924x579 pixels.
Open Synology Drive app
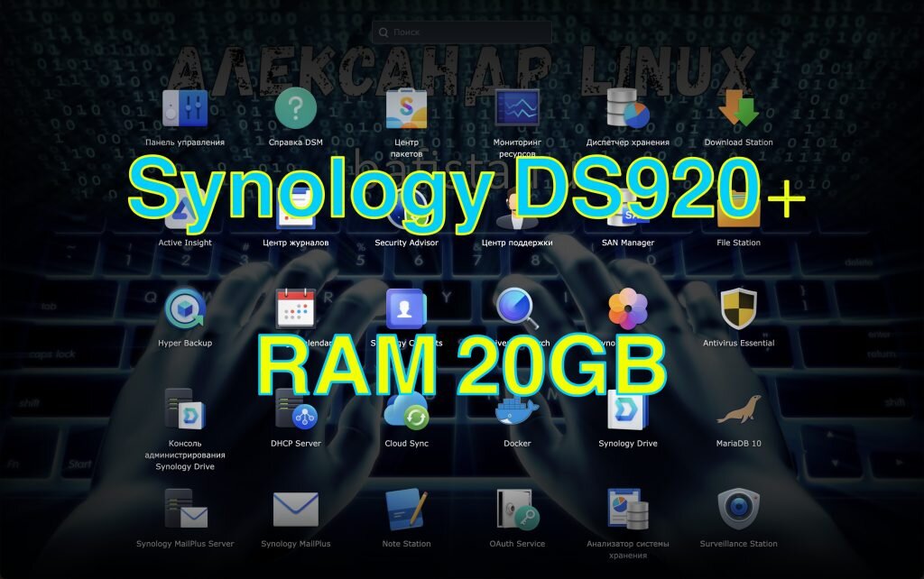(x=628, y=410)
